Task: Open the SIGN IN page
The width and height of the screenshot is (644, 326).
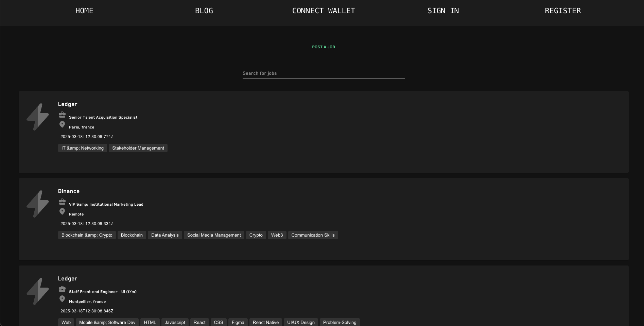Action: pos(443,11)
